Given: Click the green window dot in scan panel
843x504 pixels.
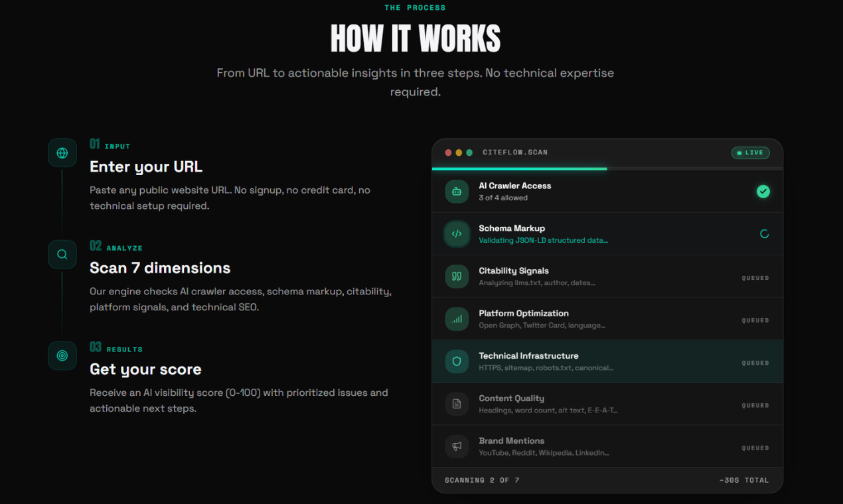Looking at the screenshot, I should click(469, 153).
